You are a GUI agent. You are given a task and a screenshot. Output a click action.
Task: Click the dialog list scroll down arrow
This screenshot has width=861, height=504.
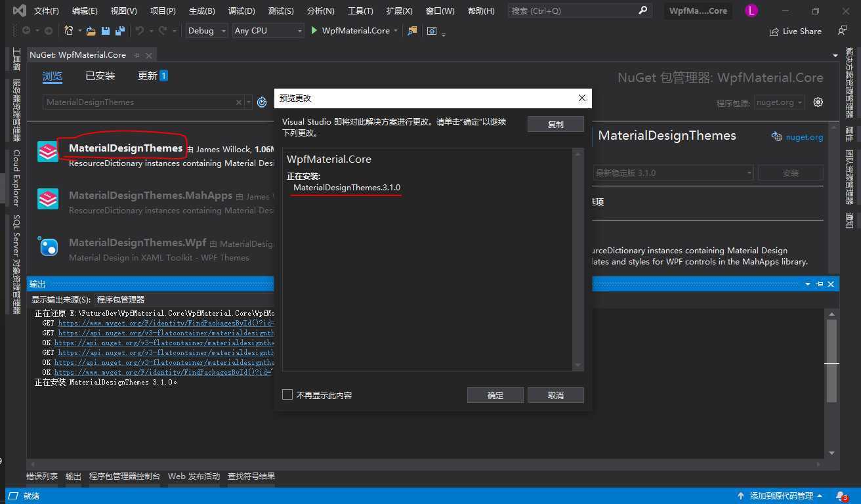coord(578,365)
